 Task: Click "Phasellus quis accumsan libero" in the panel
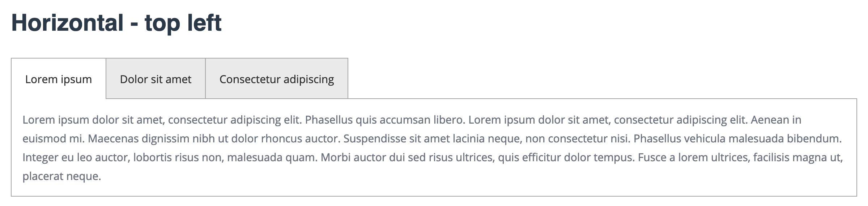[384, 120]
